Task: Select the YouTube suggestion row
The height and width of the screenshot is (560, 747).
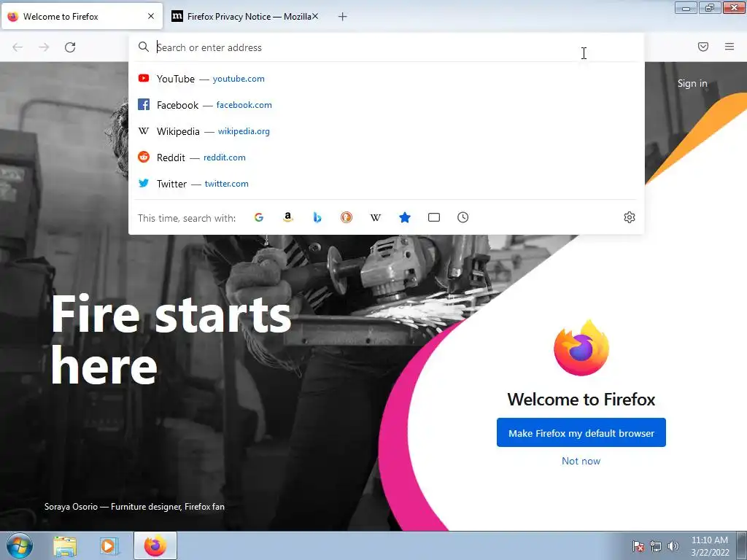Action: pyautogui.click(x=387, y=79)
